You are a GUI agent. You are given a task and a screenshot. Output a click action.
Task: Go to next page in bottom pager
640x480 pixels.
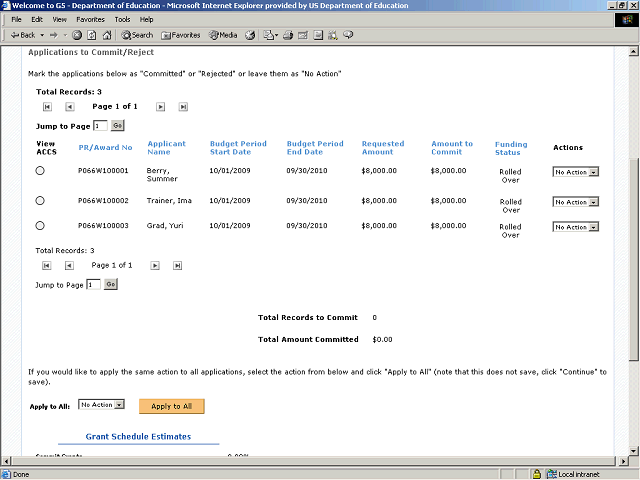click(155, 266)
